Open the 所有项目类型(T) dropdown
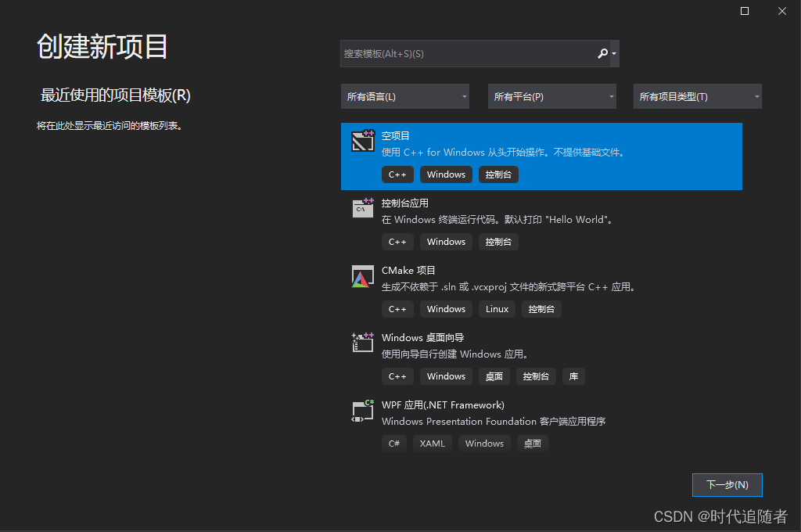This screenshot has height=532, width=801. coord(697,96)
